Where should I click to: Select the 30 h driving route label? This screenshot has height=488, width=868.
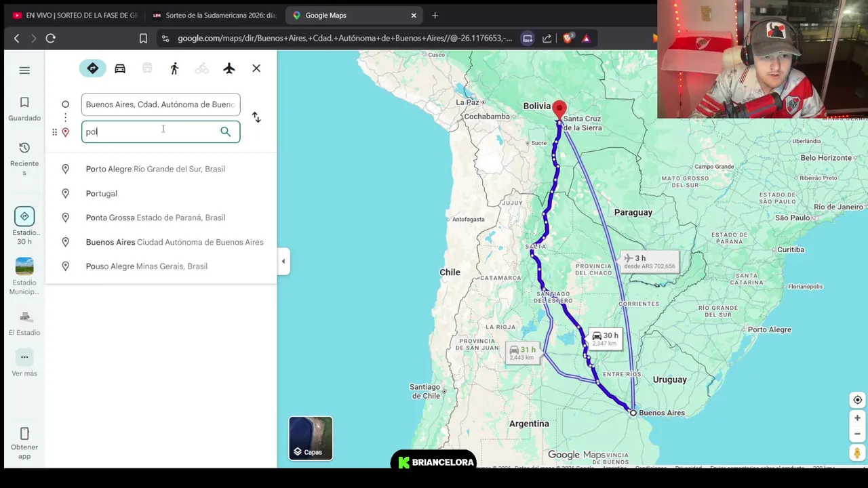(605, 339)
